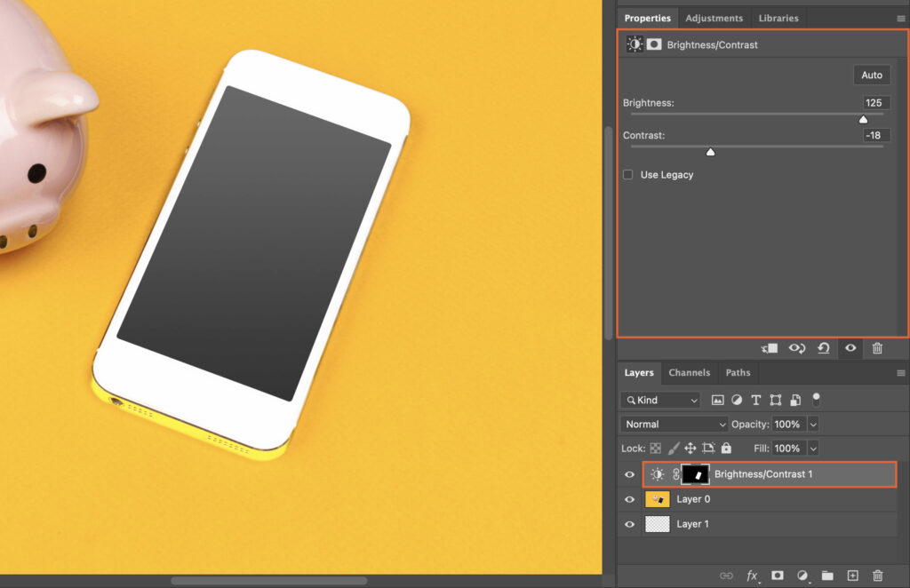Add a layer mask from the Layers panel
This screenshot has width=910, height=588.
tap(778, 576)
